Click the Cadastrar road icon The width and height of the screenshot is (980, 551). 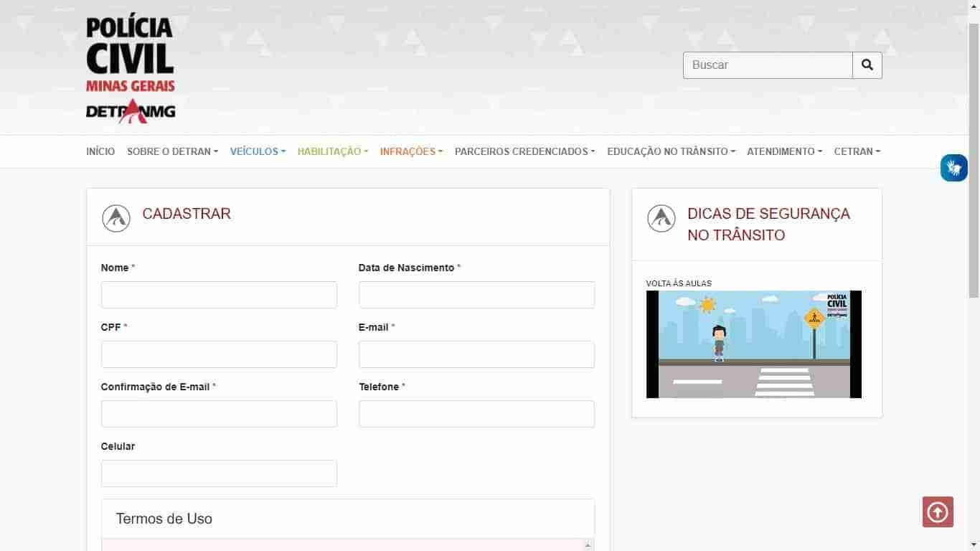116,218
